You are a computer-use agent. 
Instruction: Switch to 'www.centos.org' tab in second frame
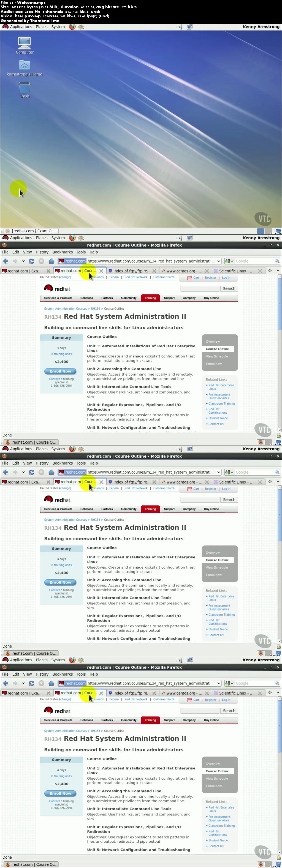tap(184, 271)
